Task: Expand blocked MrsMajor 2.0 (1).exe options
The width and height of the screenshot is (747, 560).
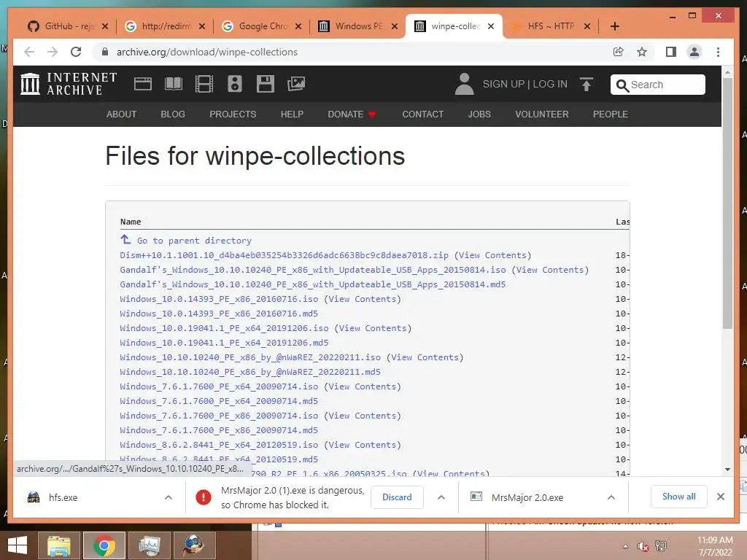Action: [441, 497]
